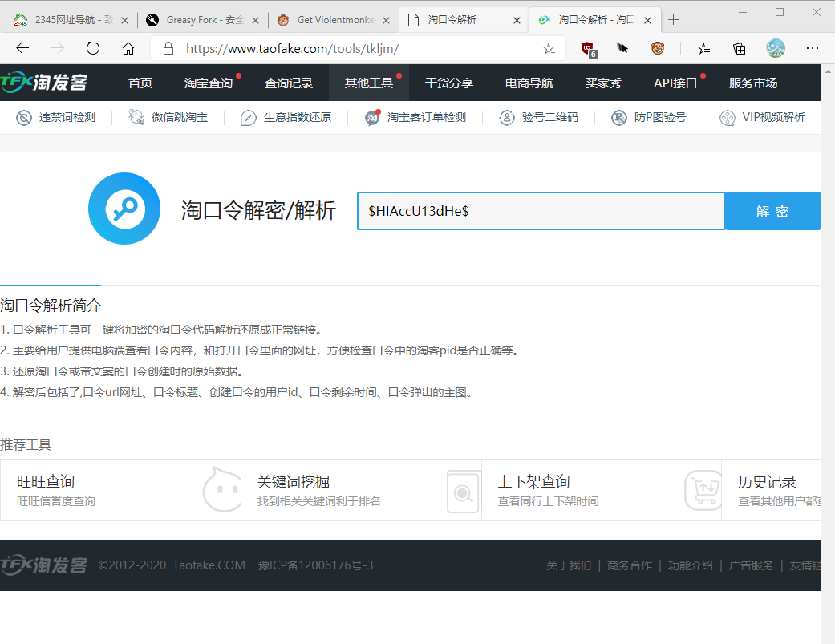Open the 上下架查询 tool card
835x644 pixels.
[602, 490]
